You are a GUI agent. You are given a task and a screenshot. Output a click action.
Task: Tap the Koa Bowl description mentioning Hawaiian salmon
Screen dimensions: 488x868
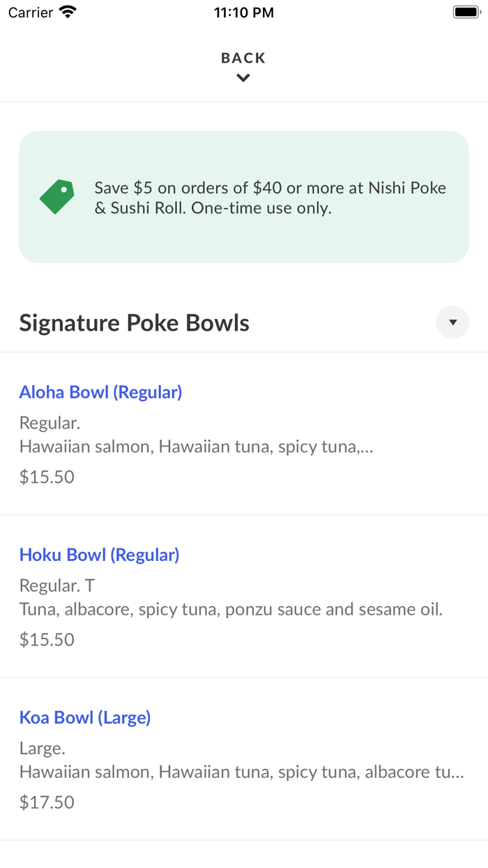[x=241, y=772]
